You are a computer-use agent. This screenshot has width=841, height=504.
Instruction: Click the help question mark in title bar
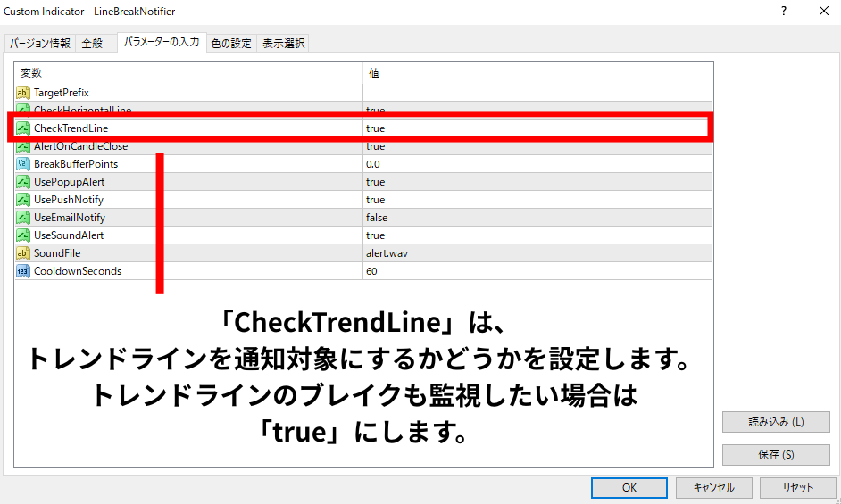[x=784, y=12]
